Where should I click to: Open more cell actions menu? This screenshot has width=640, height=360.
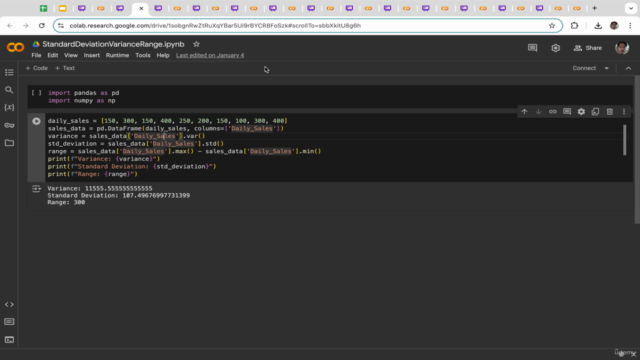pos(624,112)
